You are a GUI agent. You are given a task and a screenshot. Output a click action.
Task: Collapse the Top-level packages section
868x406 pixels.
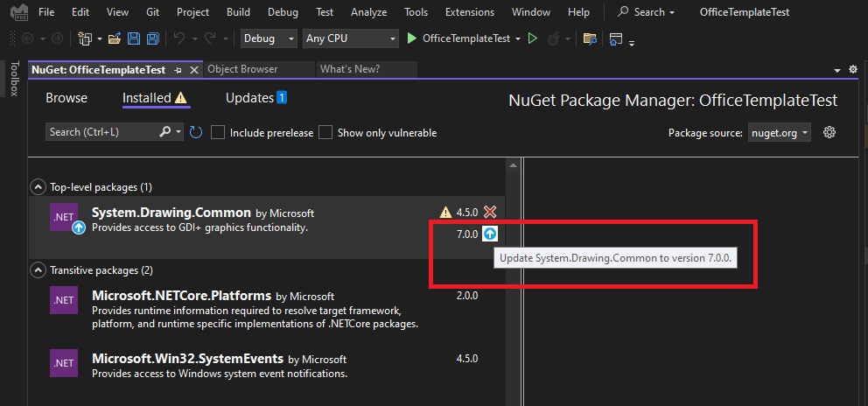click(38, 187)
